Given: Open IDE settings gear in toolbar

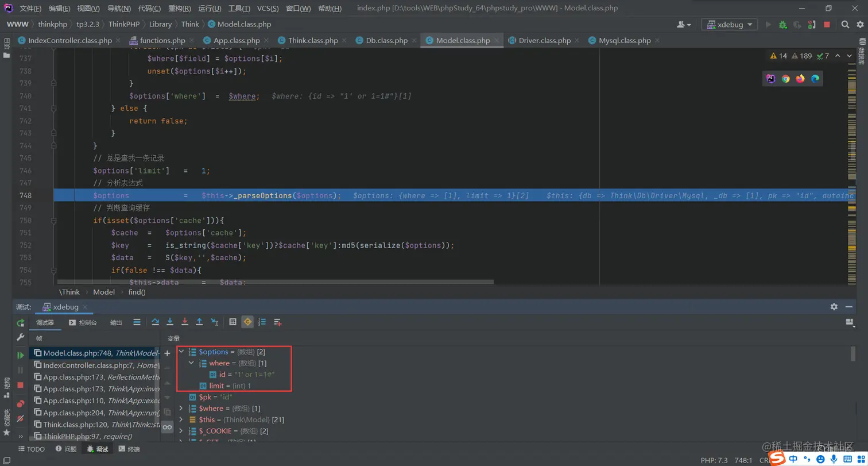Looking at the screenshot, I should [859, 25].
